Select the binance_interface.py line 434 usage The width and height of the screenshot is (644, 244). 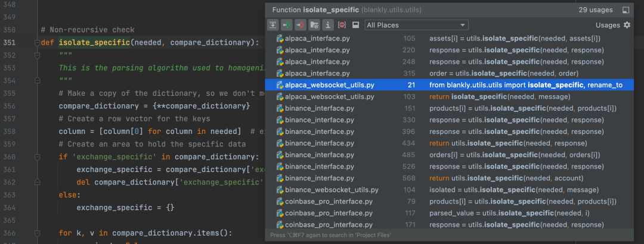pyautogui.click(x=447, y=143)
